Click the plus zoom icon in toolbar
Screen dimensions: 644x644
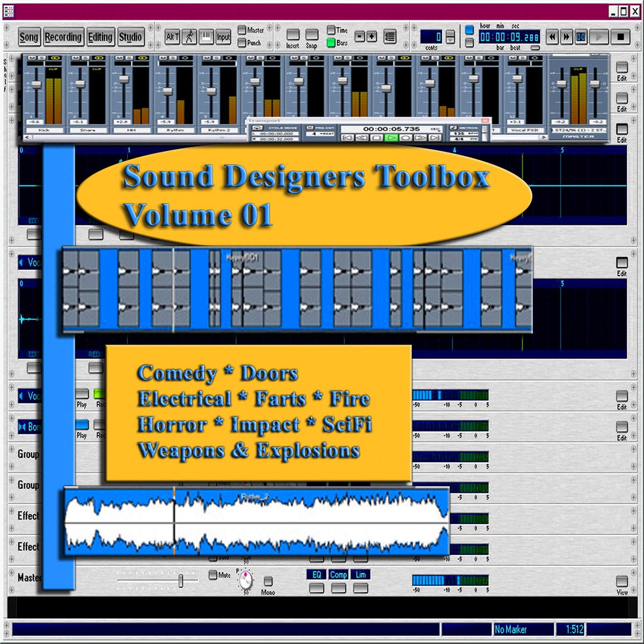coord(371,36)
